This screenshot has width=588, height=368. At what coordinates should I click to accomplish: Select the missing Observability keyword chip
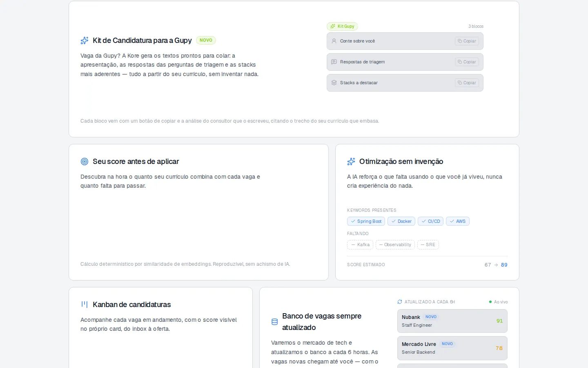(x=395, y=245)
